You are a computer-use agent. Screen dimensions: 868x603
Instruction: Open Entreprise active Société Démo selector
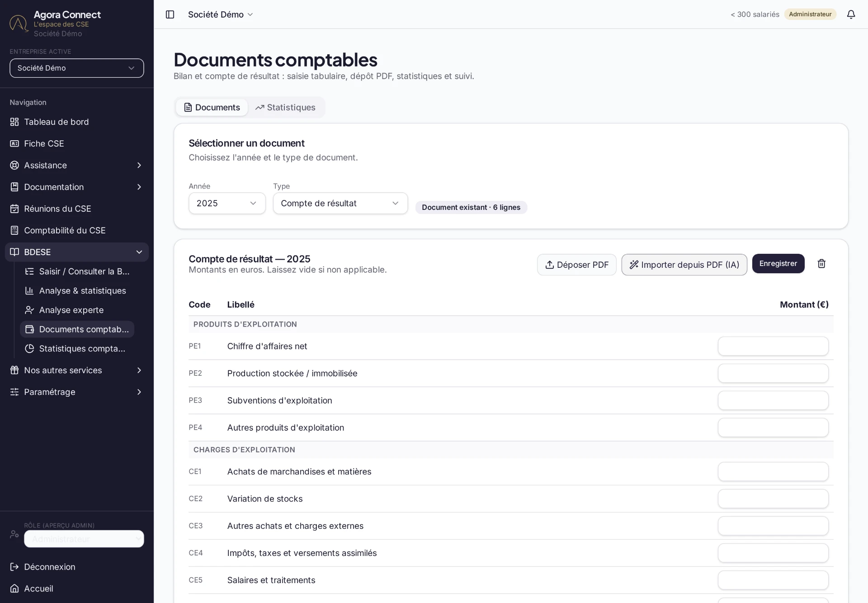(x=77, y=68)
